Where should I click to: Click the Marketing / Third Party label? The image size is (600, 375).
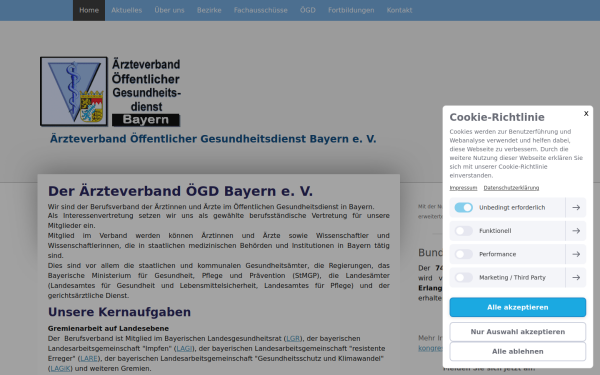512,277
